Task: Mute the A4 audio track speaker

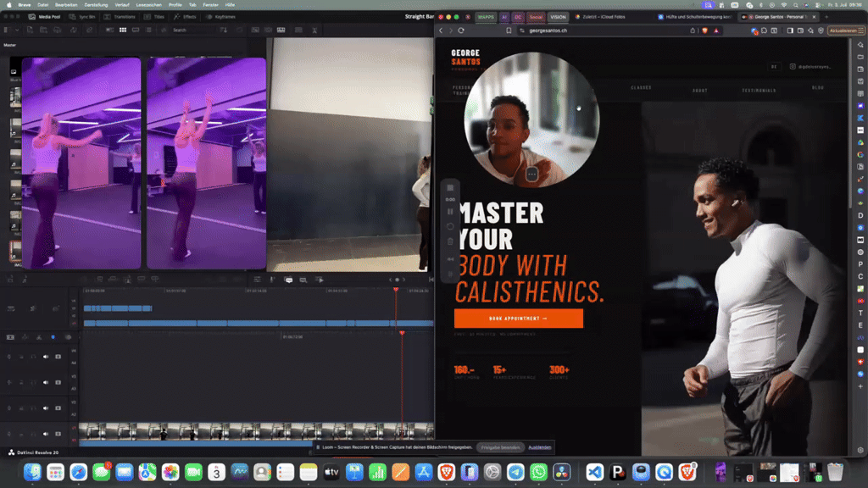Action: (46, 357)
